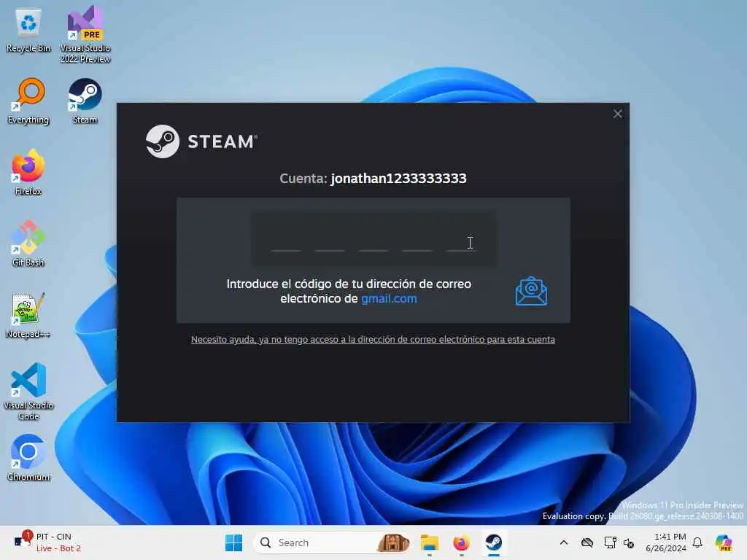
Task: Select the Notepad++ desktop icon
Action: click(28, 315)
